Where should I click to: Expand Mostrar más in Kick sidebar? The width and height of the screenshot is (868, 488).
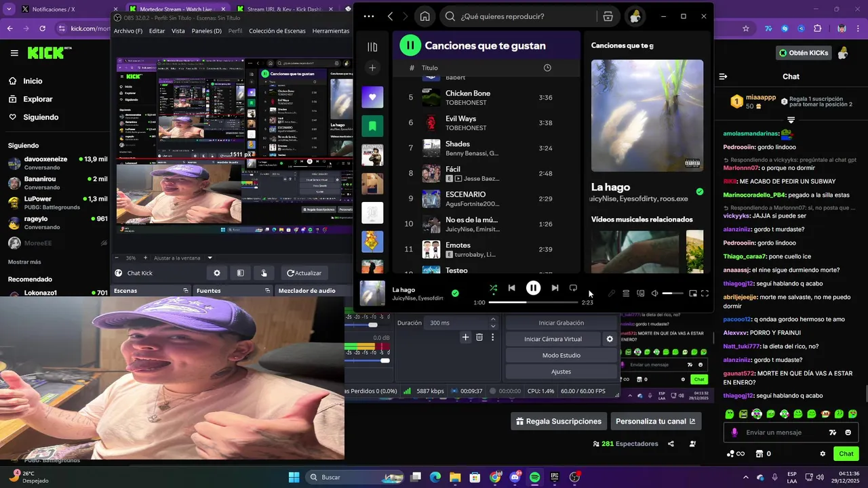tap(24, 262)
